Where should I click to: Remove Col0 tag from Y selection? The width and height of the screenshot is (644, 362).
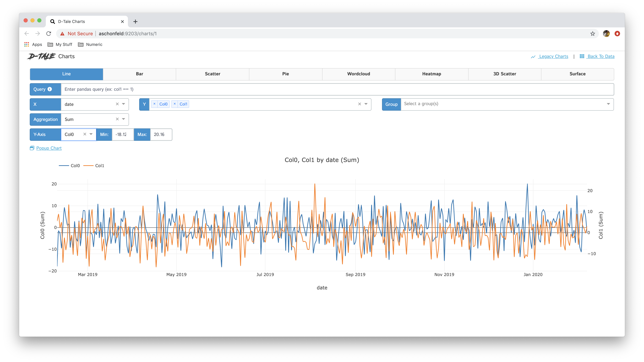tap(154, 104)
